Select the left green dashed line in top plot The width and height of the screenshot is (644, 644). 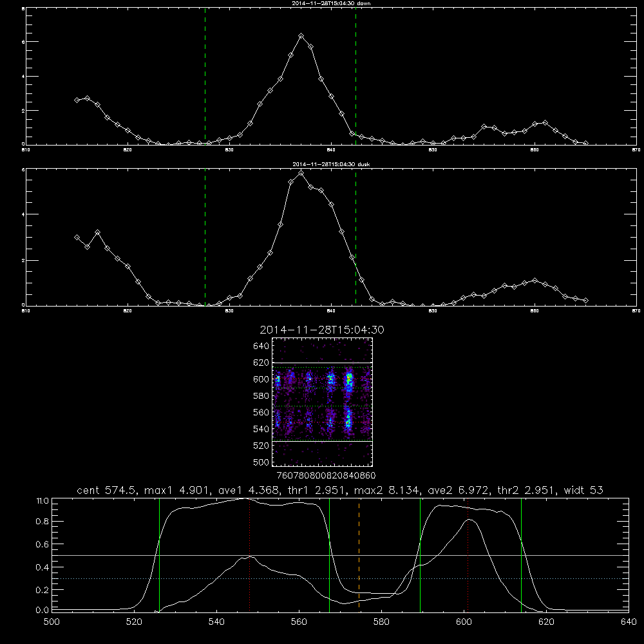click(205, 77)
